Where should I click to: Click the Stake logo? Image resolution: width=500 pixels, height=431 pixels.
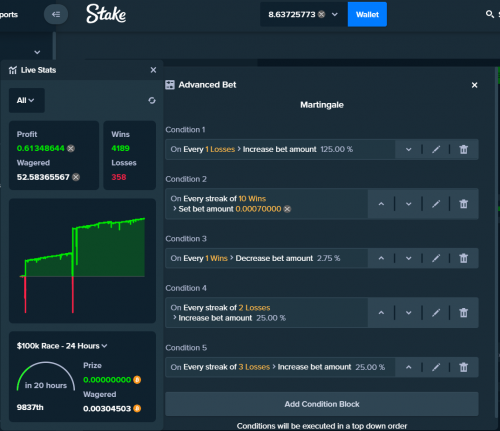[x=106, y=14]
